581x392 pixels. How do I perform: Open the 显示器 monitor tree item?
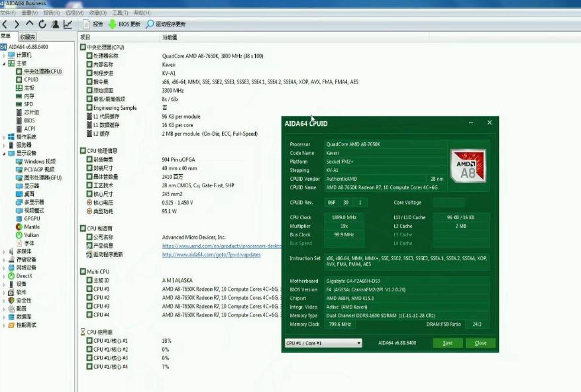(x=27, y=186)
